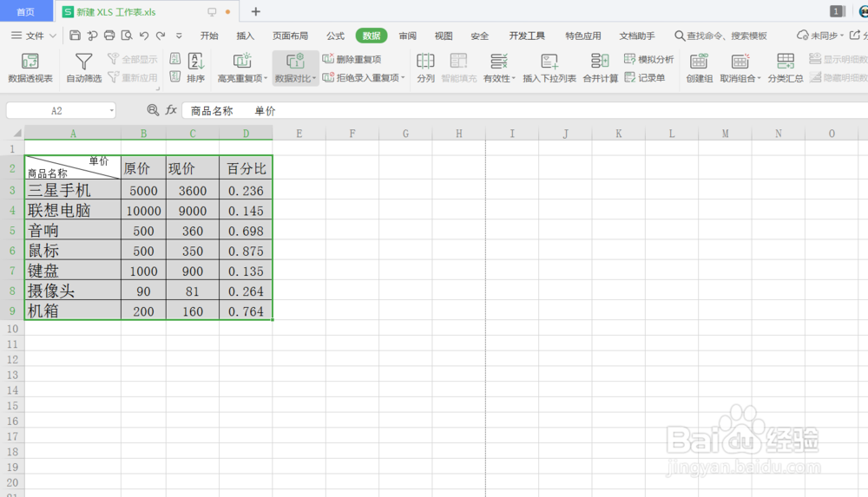Go to the 首页 (Home) tab

point(25,11)
